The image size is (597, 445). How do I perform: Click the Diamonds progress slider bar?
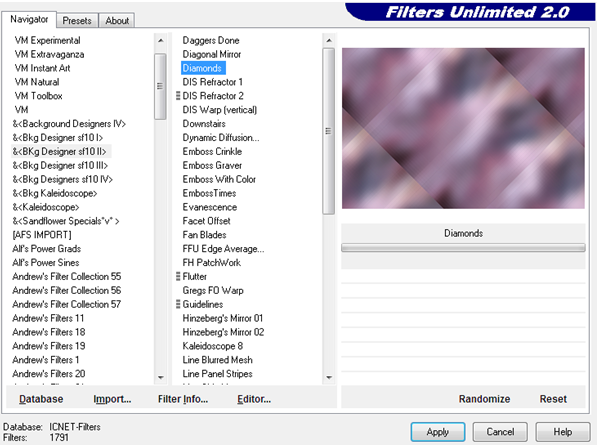pyautogui.click(x=463, y=248)
